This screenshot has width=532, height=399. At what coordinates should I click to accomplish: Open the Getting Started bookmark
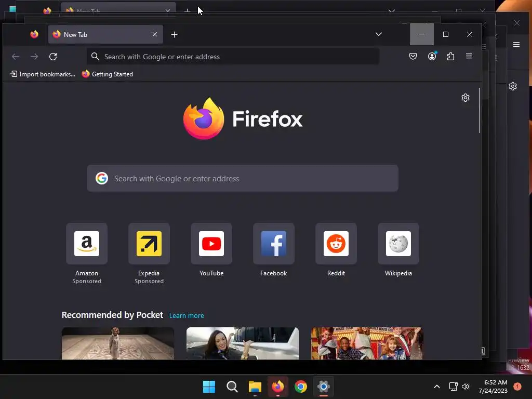pyautogui.click(x=107, y=74)
